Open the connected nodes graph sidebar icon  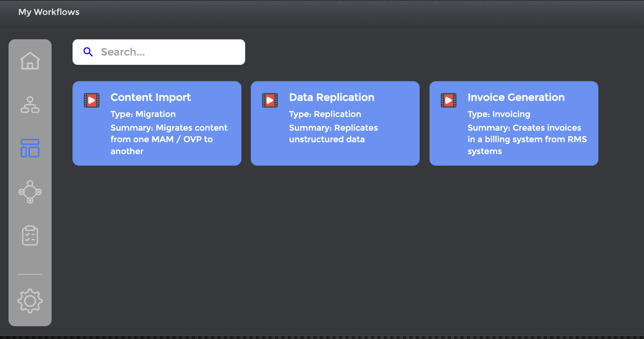pyautogui.click(x=30, y=192)
